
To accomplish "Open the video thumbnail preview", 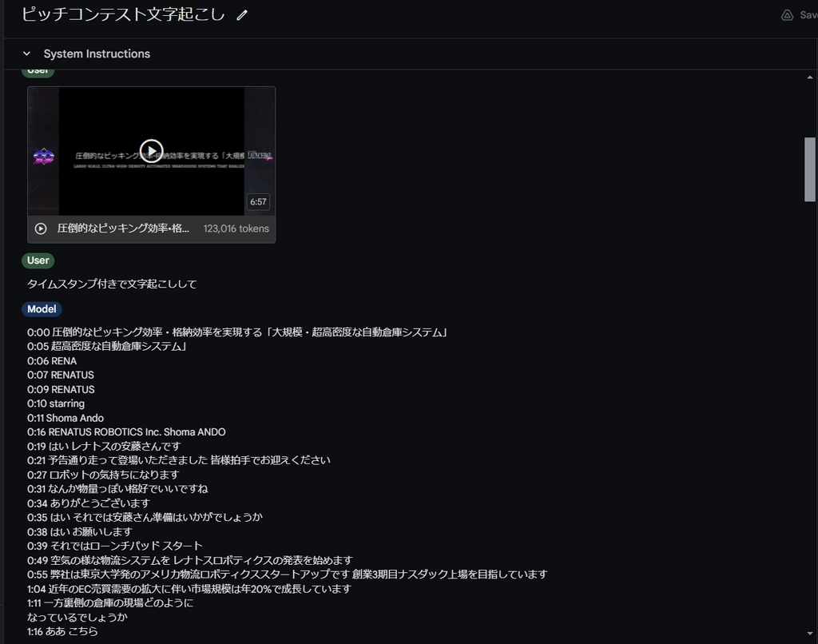I will [151, 151].
